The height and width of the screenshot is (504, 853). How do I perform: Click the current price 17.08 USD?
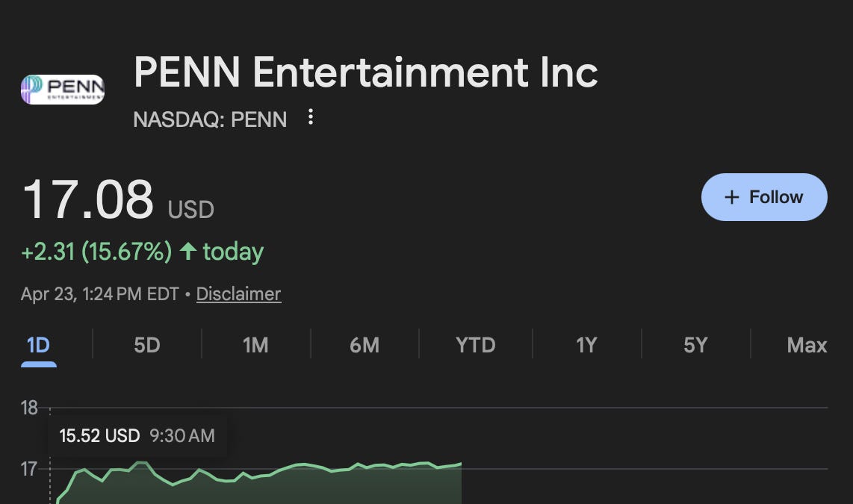[87, 199]
